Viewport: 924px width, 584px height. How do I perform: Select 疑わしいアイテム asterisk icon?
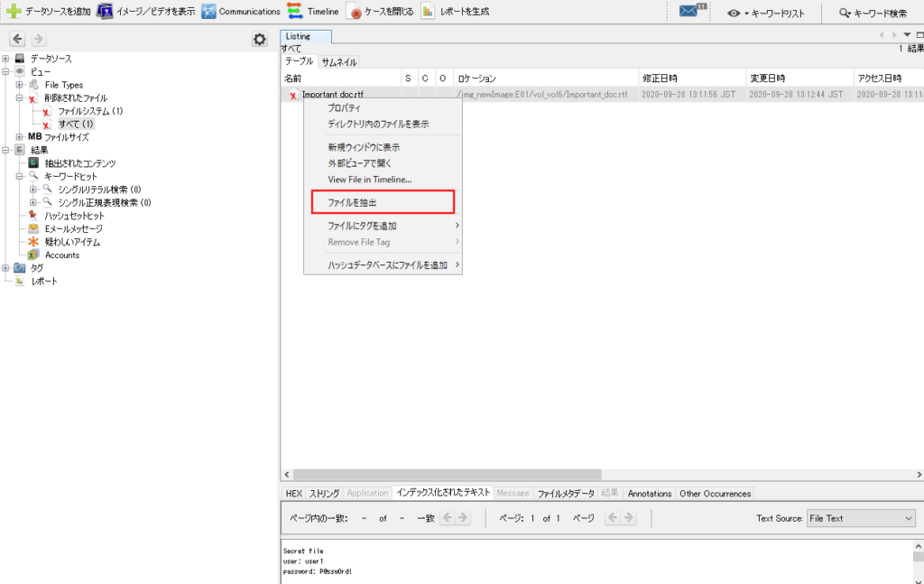tap(33, 242)
